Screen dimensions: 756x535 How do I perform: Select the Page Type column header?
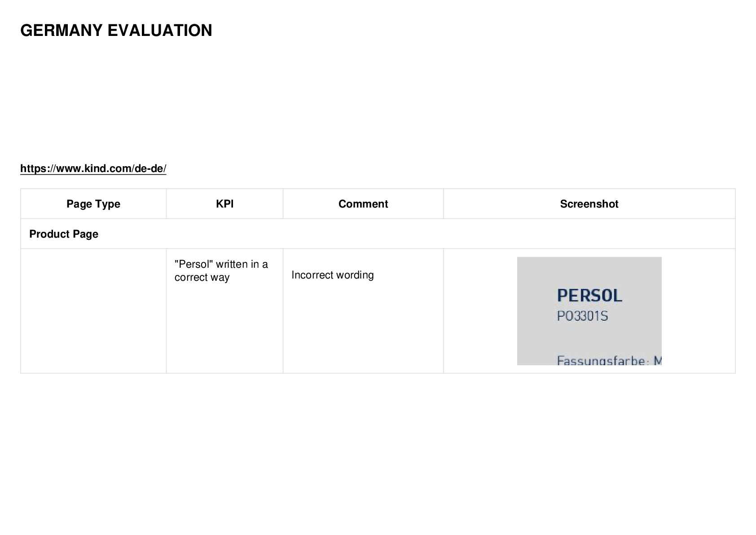click(93, 204)
